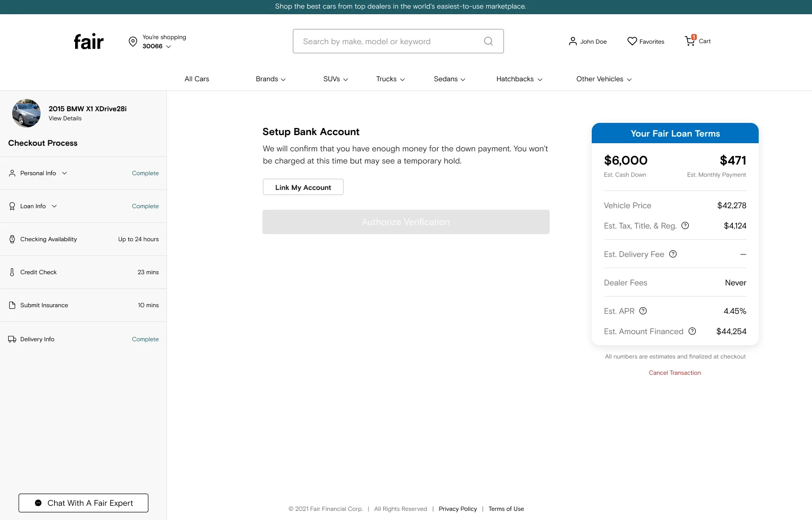Click the John Doe account name
This screenshot has width=812, height=520.
pyautogui.click(x=593, y=42)
